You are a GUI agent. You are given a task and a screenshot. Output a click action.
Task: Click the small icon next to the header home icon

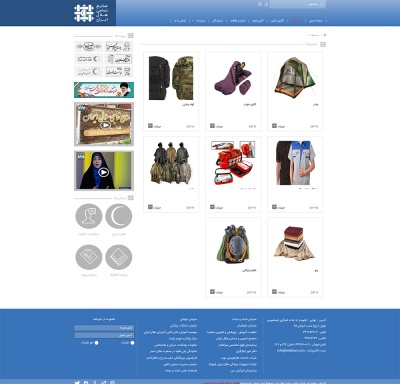click(x=260, y=4)
